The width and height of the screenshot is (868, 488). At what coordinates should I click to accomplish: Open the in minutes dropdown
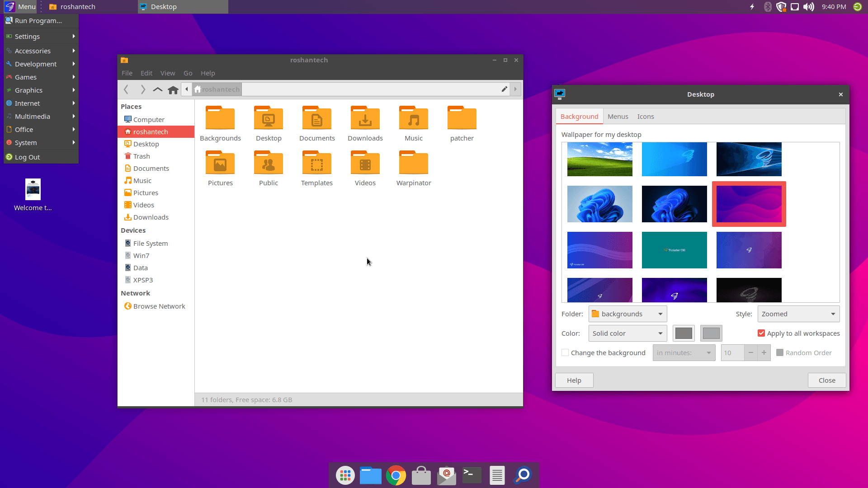684,353
